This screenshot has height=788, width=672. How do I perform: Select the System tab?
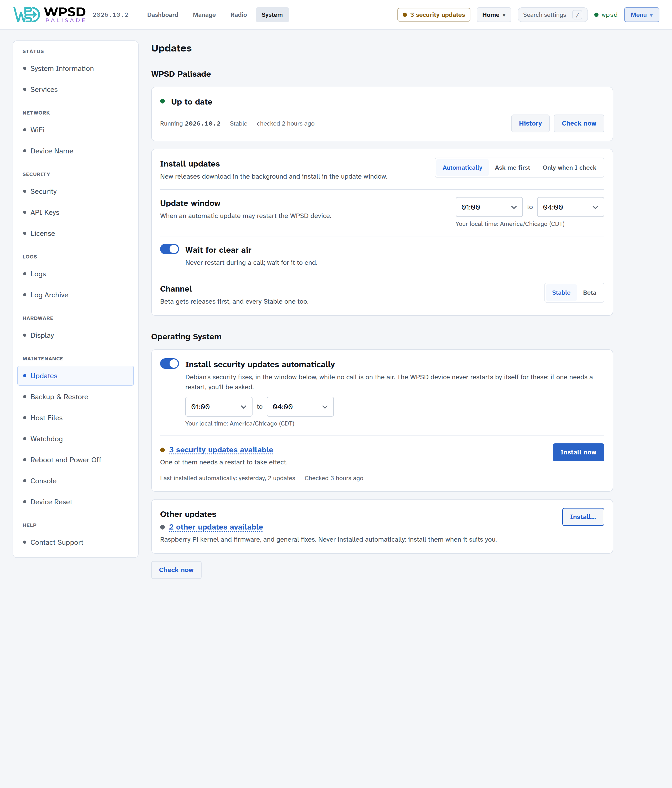coord(272,15)
